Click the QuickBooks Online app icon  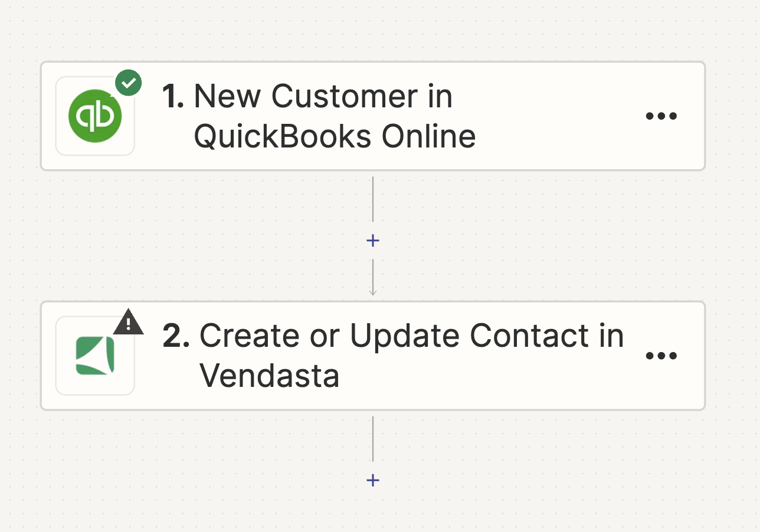95,116
